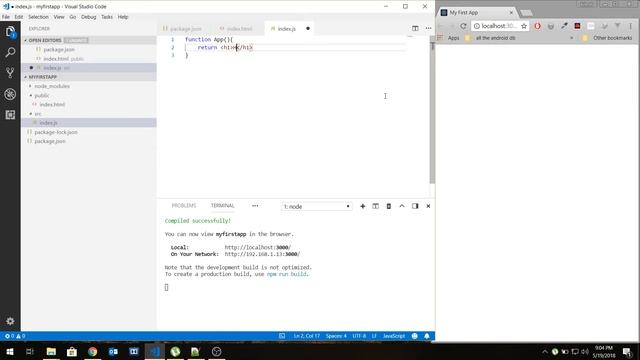Image resolution: width=640 pixels, height=360 pixels.
Task: Launch File Explorer from the taskbar
Action: [x=51, y=351]
